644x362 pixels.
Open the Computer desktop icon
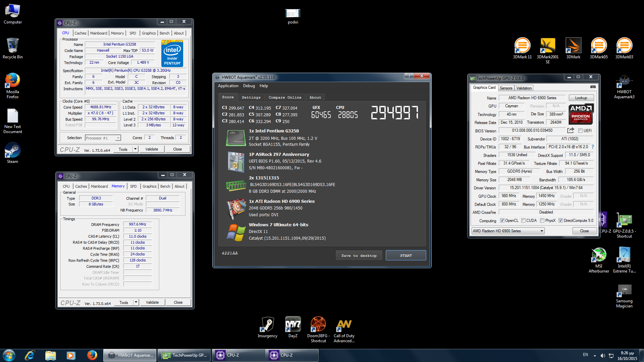13,14
